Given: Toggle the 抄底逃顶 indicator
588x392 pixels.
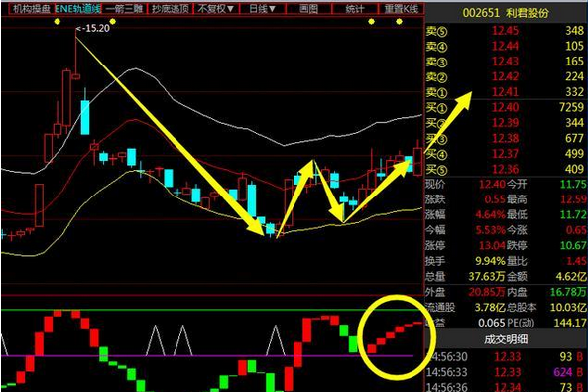Looking at the screenshot, I should click(x=171, y=8).
